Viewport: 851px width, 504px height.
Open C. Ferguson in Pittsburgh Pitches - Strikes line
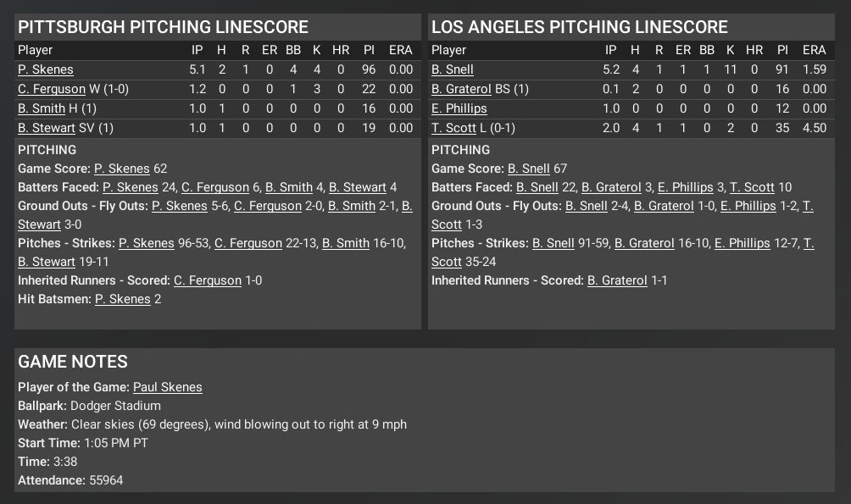248,243
